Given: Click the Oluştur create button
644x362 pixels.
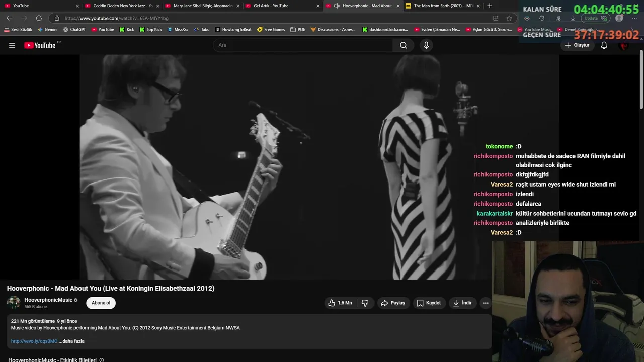Looking at the screenshot, I should (x=577, y=45).
